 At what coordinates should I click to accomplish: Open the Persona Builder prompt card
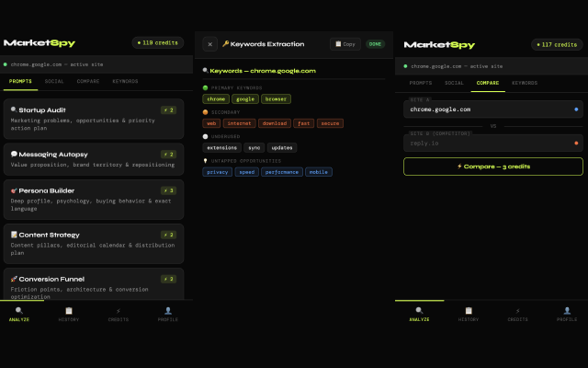pyautogui.click(x=94, y=200)
